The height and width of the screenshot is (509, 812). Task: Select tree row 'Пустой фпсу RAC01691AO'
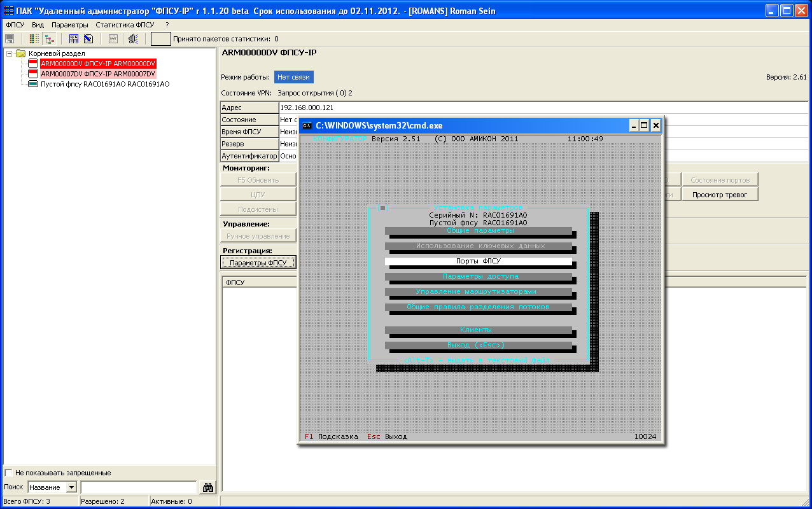105,84
